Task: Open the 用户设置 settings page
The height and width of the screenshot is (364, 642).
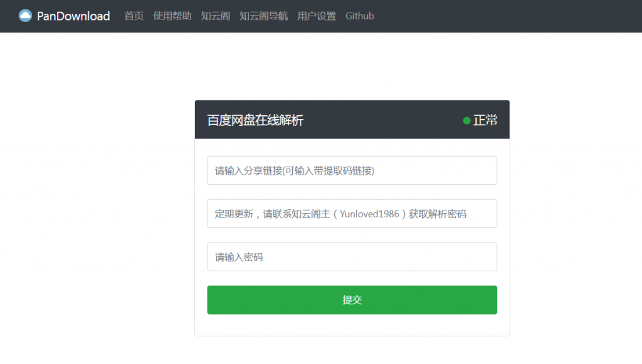Action: click(317, 16)
